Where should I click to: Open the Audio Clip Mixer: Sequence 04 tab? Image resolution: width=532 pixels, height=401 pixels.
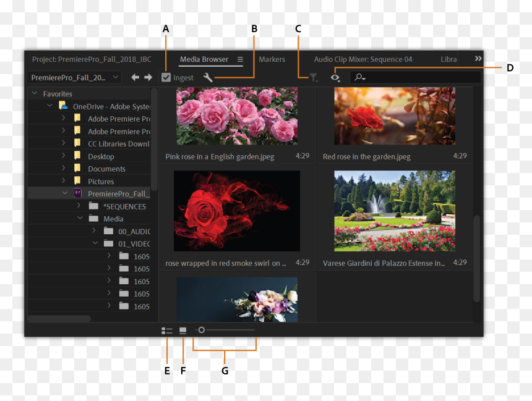pyautogui.click(x=363, y=59)
